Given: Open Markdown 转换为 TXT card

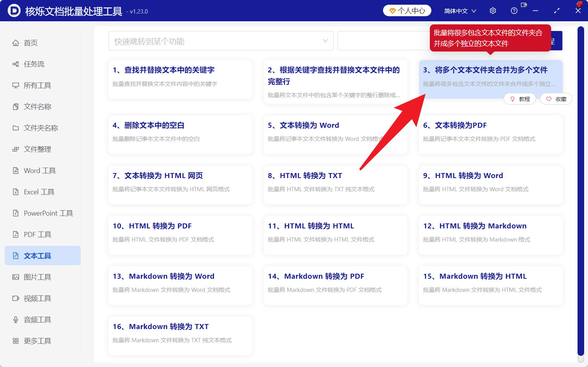Looking at the screenshot, I should click(180, 336).
